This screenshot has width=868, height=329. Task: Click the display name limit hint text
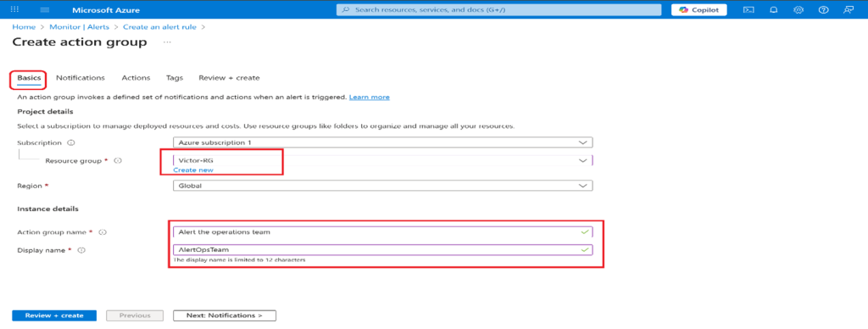(x=240, y=259)
